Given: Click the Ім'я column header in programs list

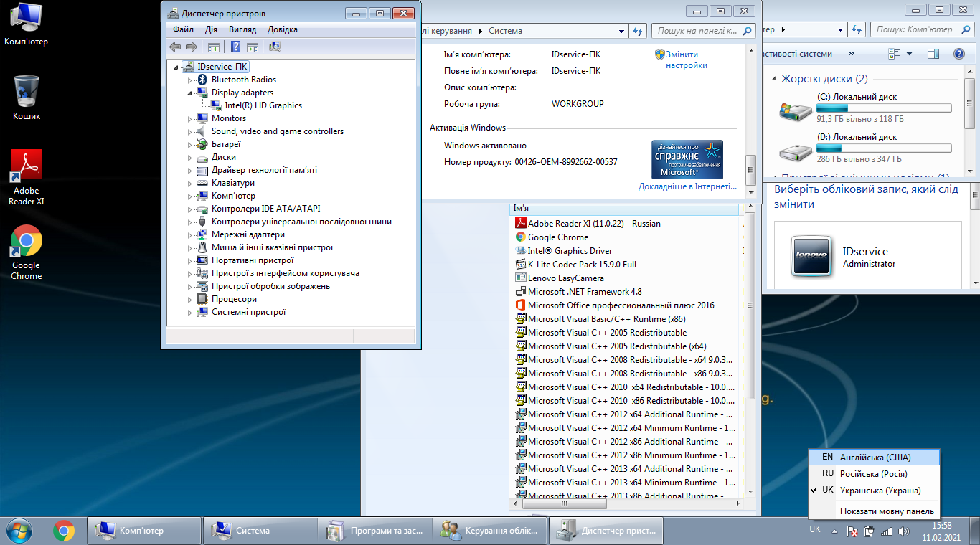Looking at the screenshot, I should [521, 208].
